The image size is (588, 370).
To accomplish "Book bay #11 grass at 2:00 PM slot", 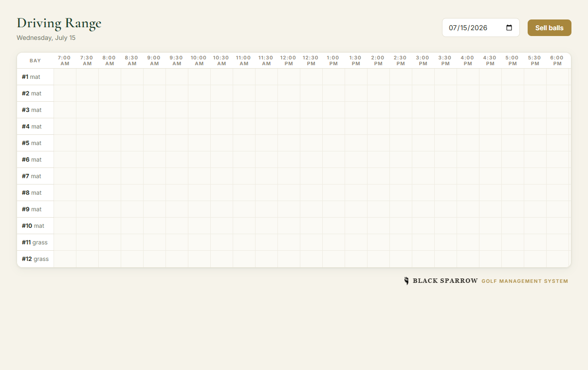I will [379, 242].
